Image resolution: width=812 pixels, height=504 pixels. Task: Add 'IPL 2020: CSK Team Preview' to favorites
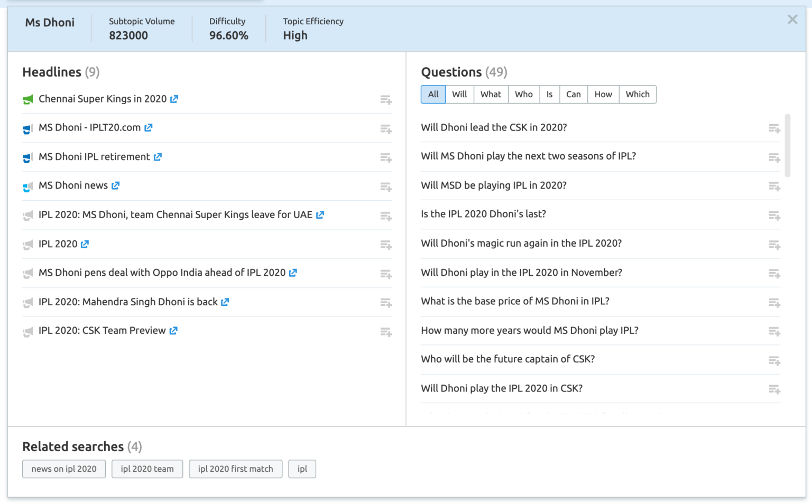(386, 332)
